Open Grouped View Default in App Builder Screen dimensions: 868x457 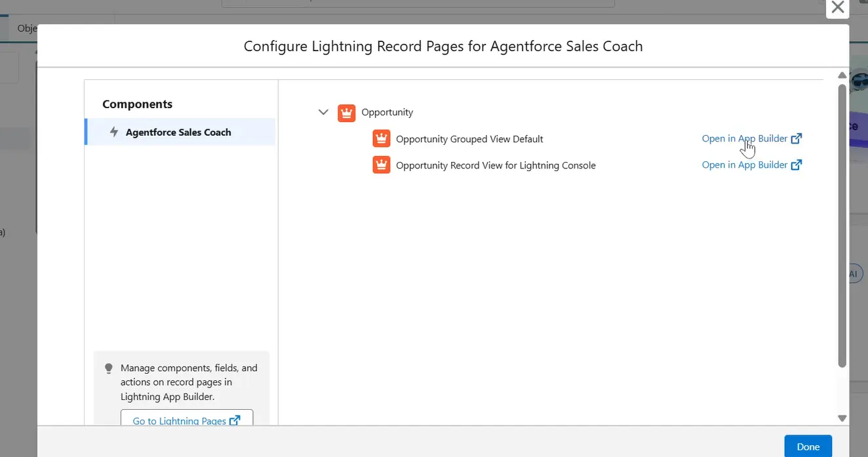pyautogui.click(x=744, y=138)
